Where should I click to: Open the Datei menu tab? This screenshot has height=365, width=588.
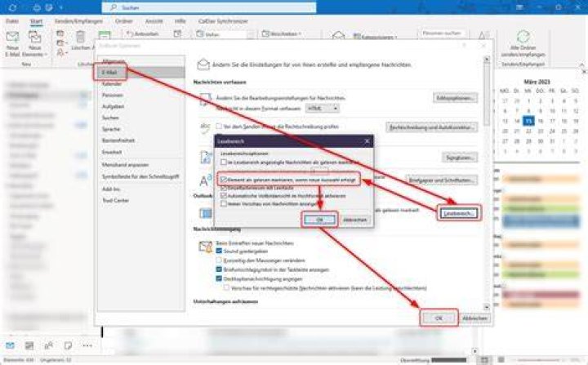tap(12, 21)
